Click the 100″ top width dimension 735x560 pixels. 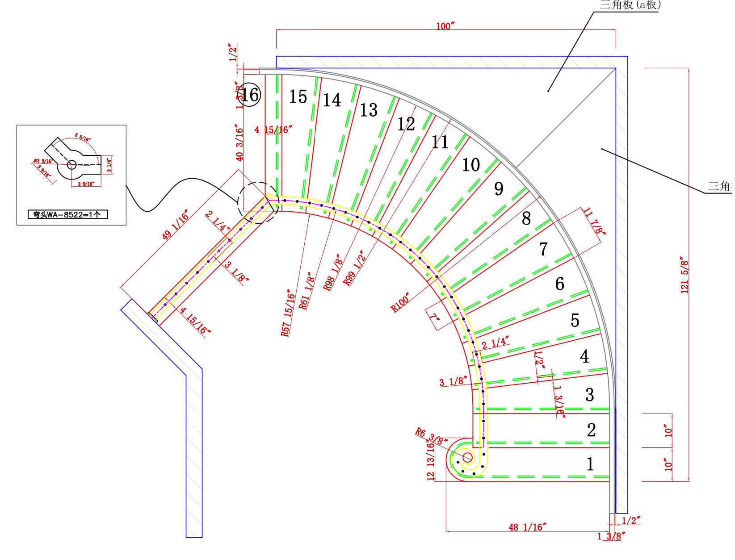pyautogui.click(x=445, y=26)
